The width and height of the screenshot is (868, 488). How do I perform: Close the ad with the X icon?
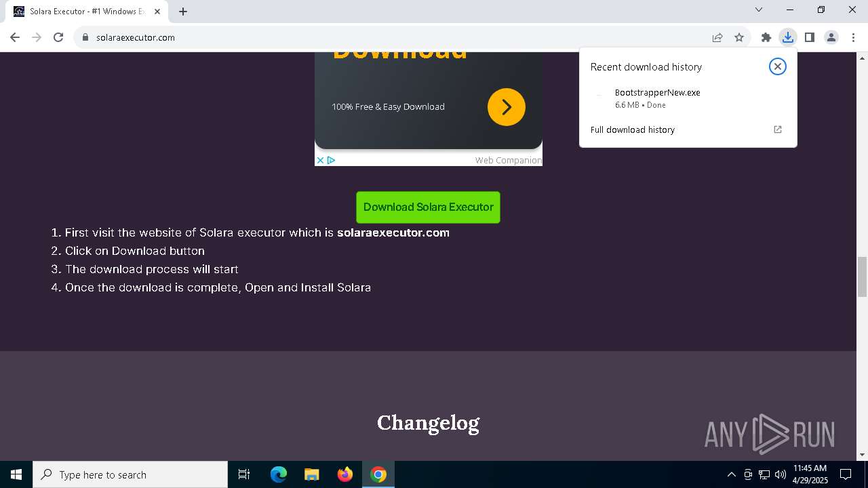pyautogui.click(x=320, y=161)
